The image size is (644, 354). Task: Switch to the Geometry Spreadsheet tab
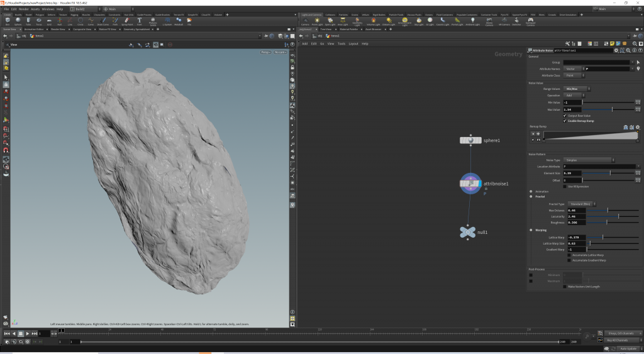[x=136, y=29]
